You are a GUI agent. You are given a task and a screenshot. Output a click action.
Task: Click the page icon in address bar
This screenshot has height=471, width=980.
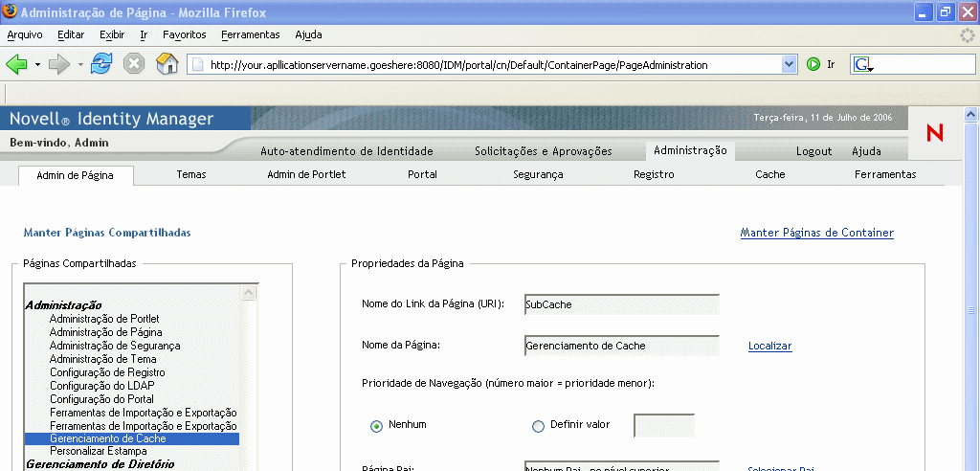pyautogui.click(x=197, y=64)
